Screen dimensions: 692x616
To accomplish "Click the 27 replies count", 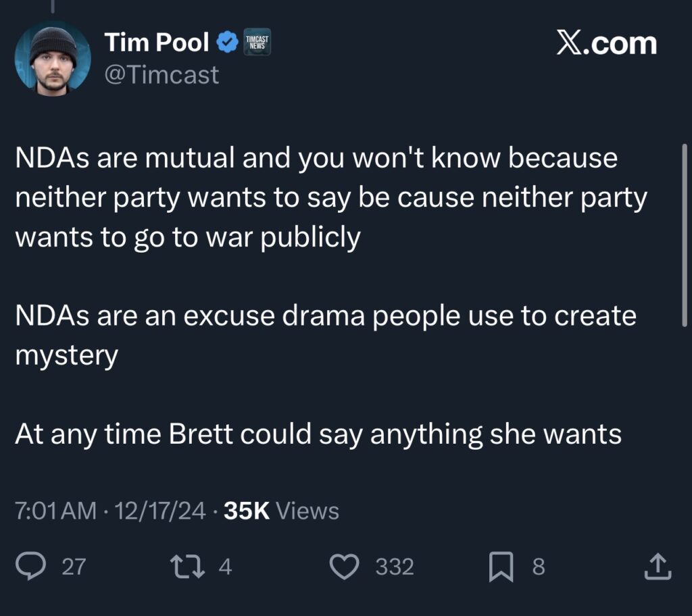I will [74, 566].
